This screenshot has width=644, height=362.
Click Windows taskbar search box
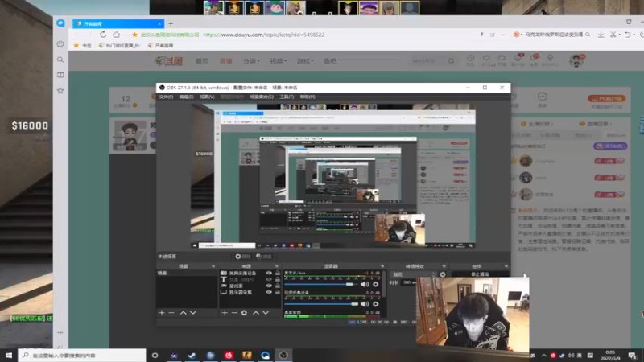tap(82, 355)
